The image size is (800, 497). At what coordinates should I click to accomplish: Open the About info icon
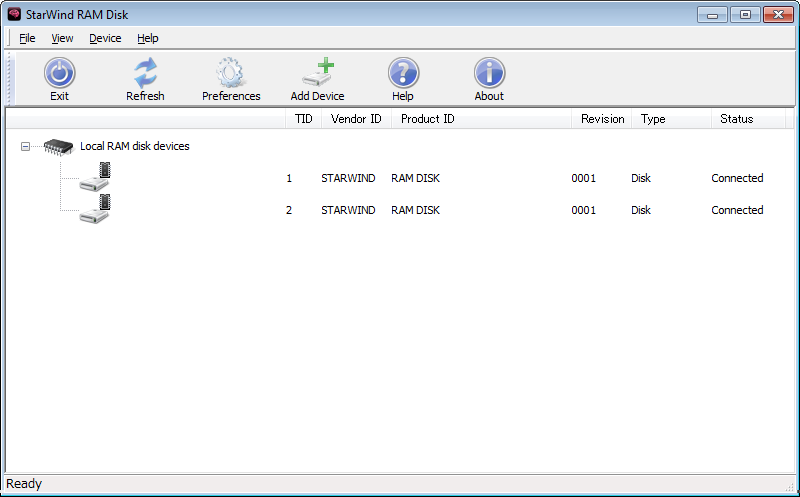click(x=489, y=72)
